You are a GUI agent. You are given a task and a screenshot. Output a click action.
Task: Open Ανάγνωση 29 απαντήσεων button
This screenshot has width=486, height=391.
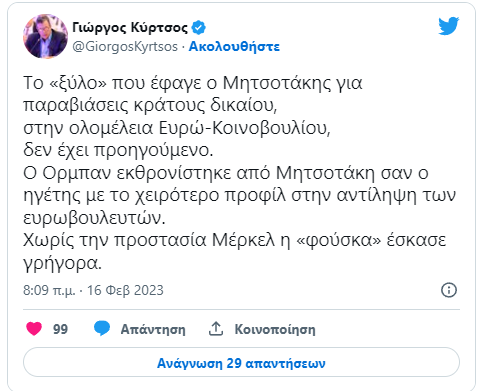(241, 362)
